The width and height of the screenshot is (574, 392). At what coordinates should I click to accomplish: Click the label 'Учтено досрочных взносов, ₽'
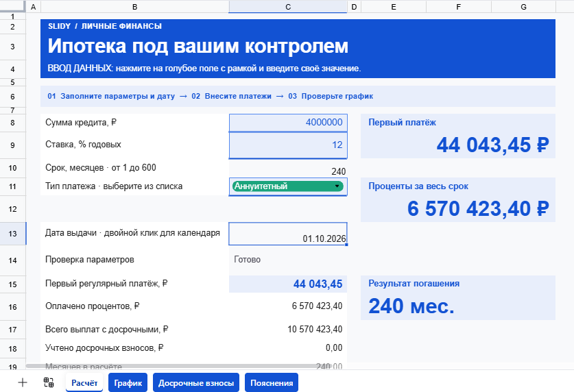(104, 347)
